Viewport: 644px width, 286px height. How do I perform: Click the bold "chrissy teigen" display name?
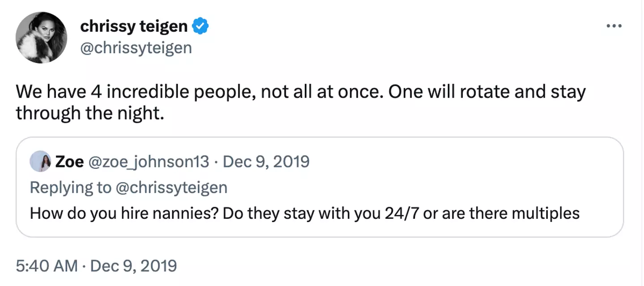click(134, 26)
